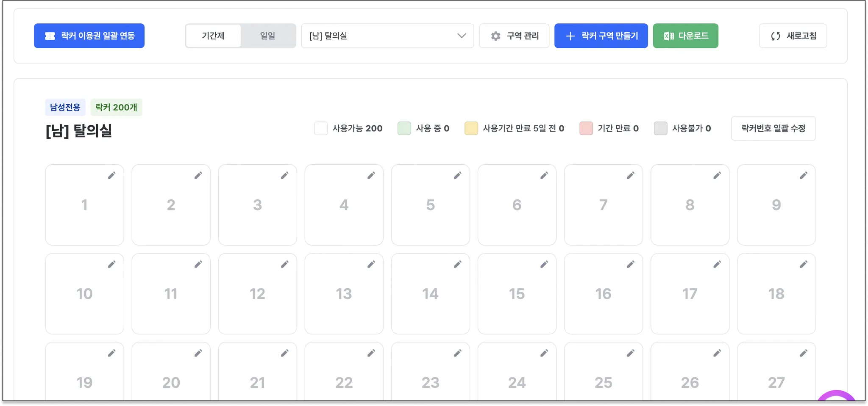The height and width of the screenshot is (406, 868).
Task: Click the pencil edit icon on locker 1
Action: click(111, 175)
